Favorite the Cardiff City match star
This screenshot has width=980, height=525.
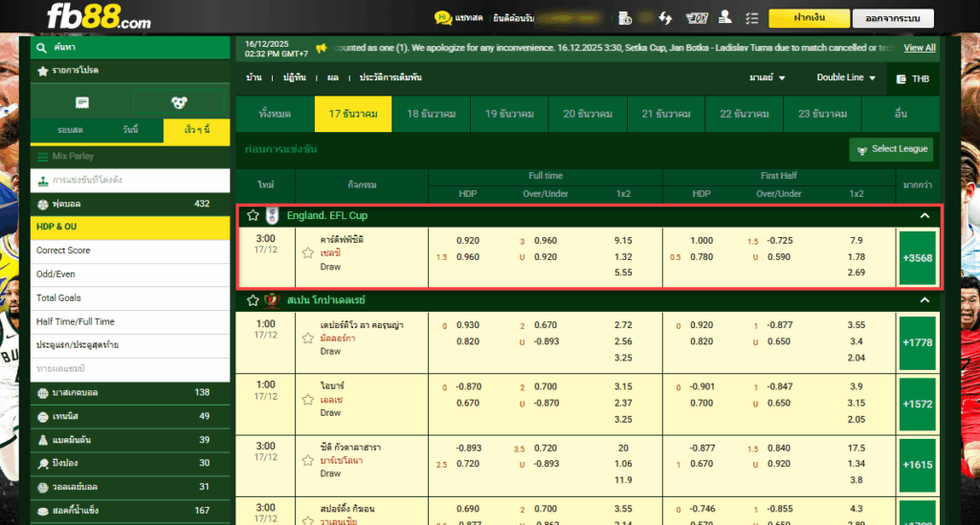[307, 252]
